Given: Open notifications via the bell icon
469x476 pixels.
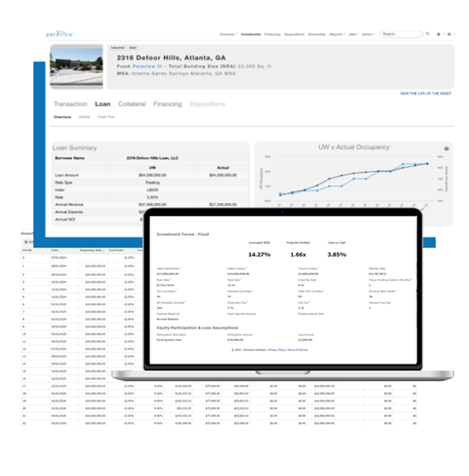Looking at the screenshot, I should point(439,34).
